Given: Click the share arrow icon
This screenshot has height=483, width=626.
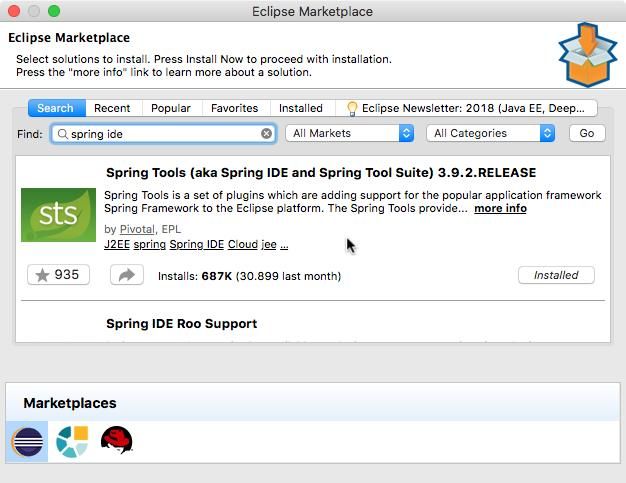Looking at the screenshot, I should click(126, 275).
